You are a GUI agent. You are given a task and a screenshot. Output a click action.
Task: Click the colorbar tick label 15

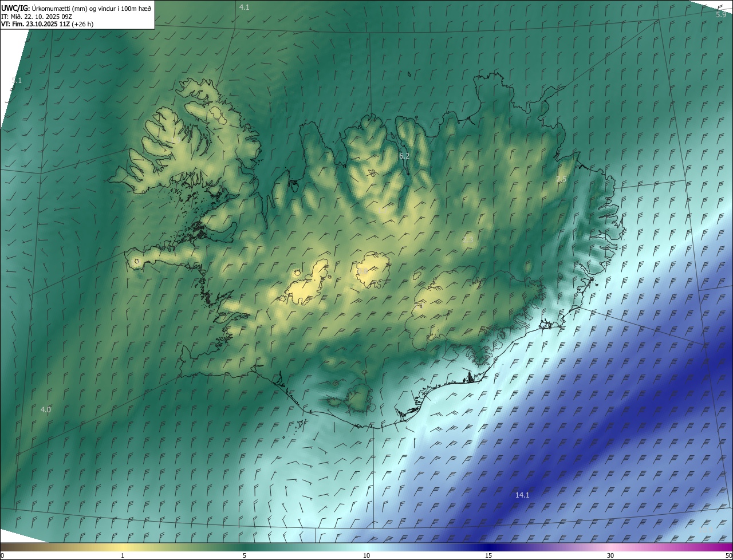click(488, 555)
